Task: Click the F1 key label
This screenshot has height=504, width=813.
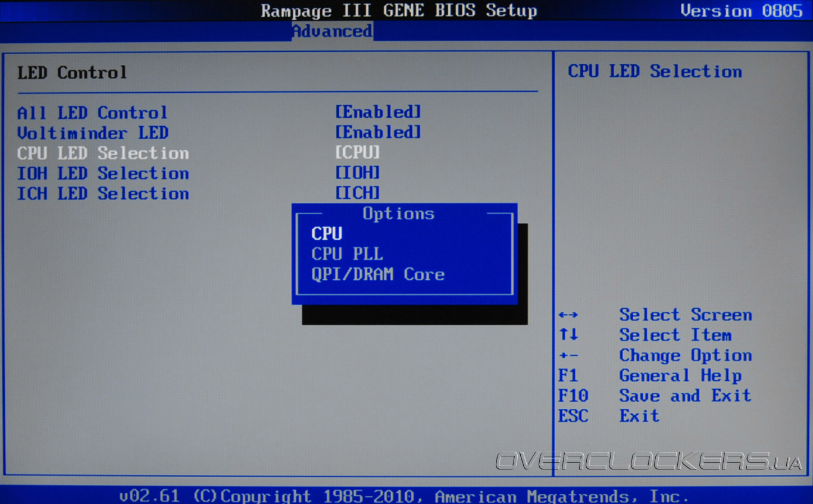Action: coord(568,375)
